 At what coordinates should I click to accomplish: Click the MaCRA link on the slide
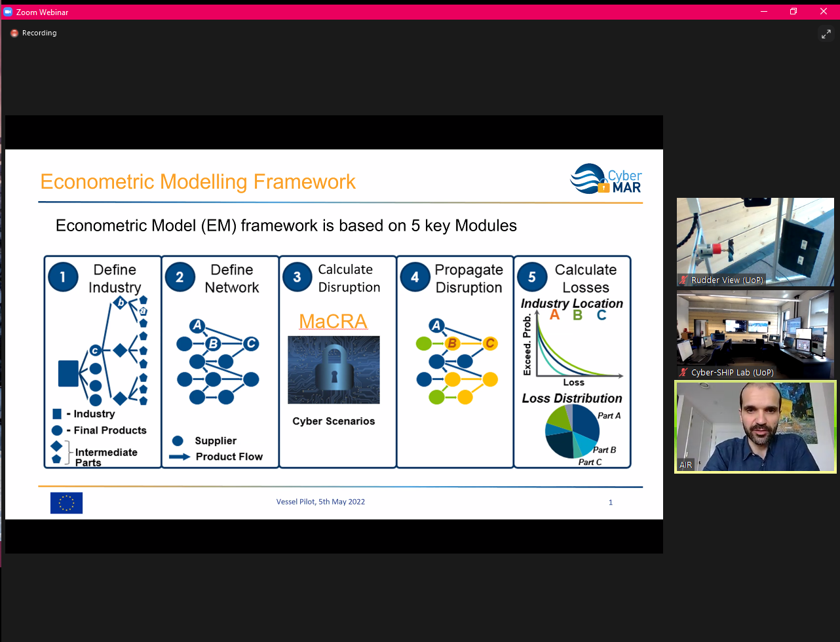click(x=333, y=321)
